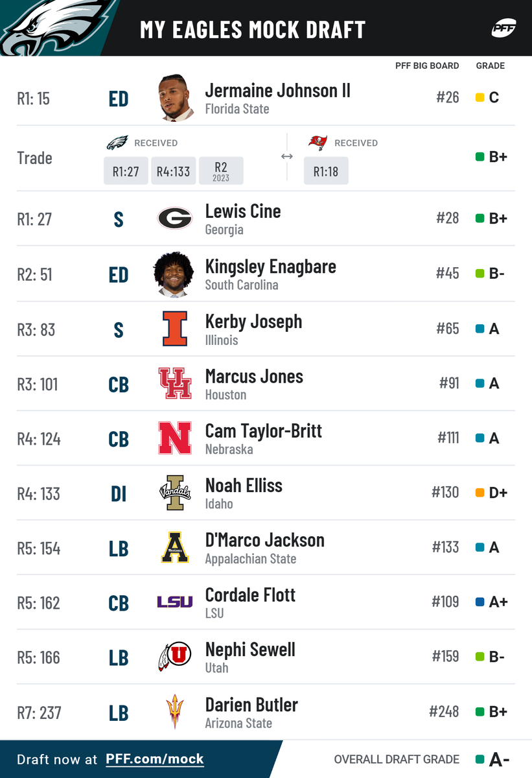Click the yellow C grade color dot
Image resolution: width=532 pixels, height=778 pixels.
[480, 98]
